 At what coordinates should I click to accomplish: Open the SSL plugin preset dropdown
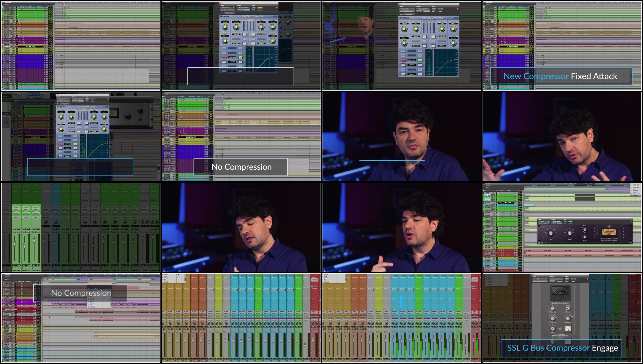(x=556, y=279)
